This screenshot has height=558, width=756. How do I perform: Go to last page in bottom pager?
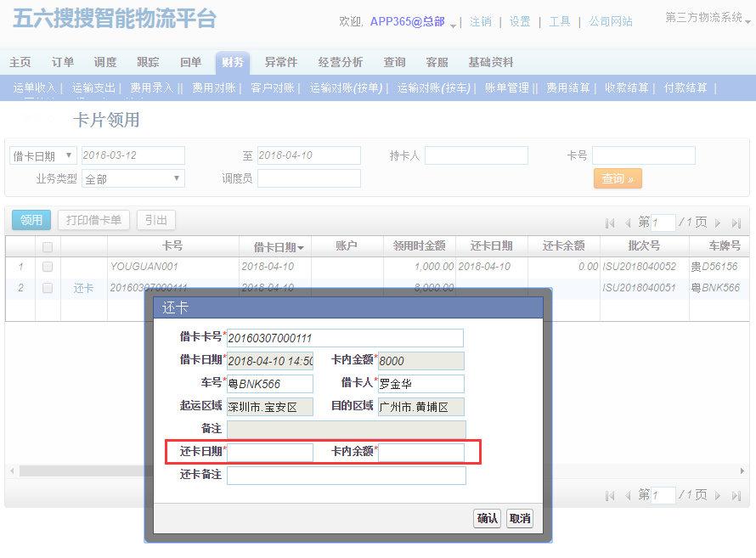[736, 495]
